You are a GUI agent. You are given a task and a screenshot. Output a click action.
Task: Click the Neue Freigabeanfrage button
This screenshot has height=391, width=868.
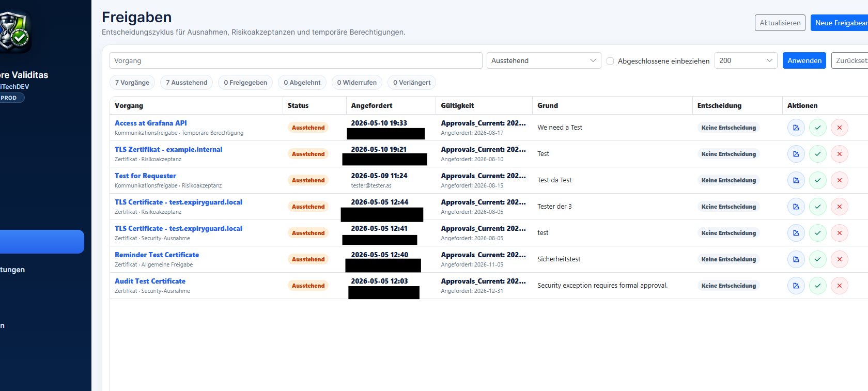click(x=840, y=23)
